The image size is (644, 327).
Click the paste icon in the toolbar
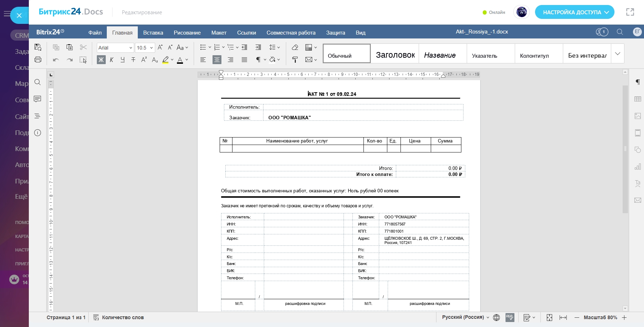[69, 47]
